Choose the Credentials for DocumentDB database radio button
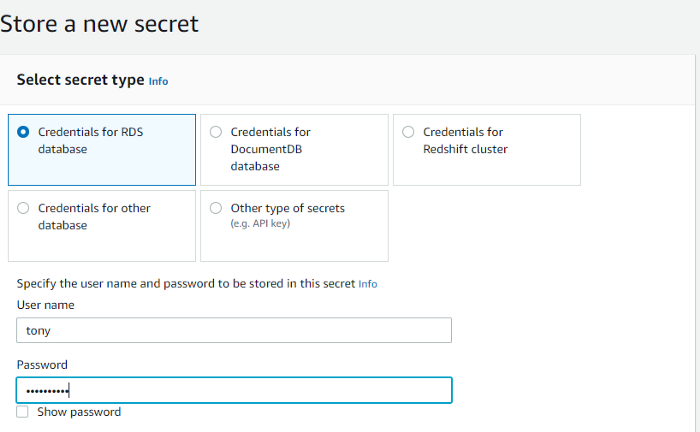700x432 pixels. pos(216,132)
